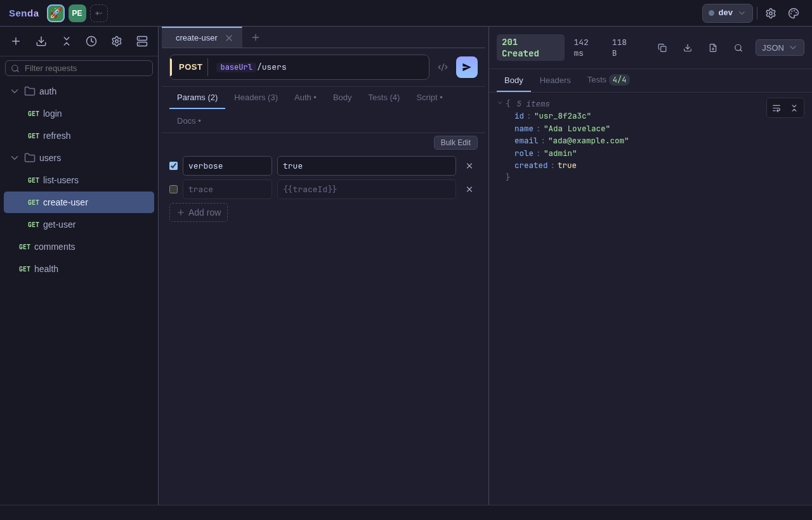View the response Tests 4/4 tab
This screenshot has width=812, height=520.
click(608, 80)
